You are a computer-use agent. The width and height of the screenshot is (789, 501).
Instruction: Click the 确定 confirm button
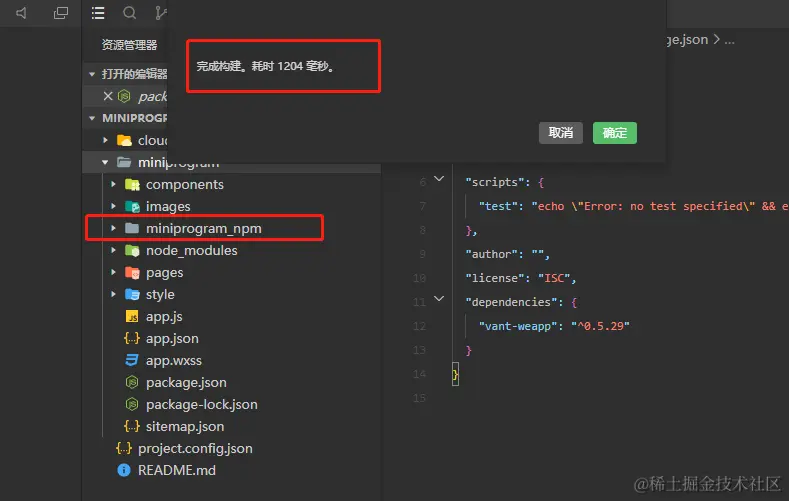click(x=614, y=133)
